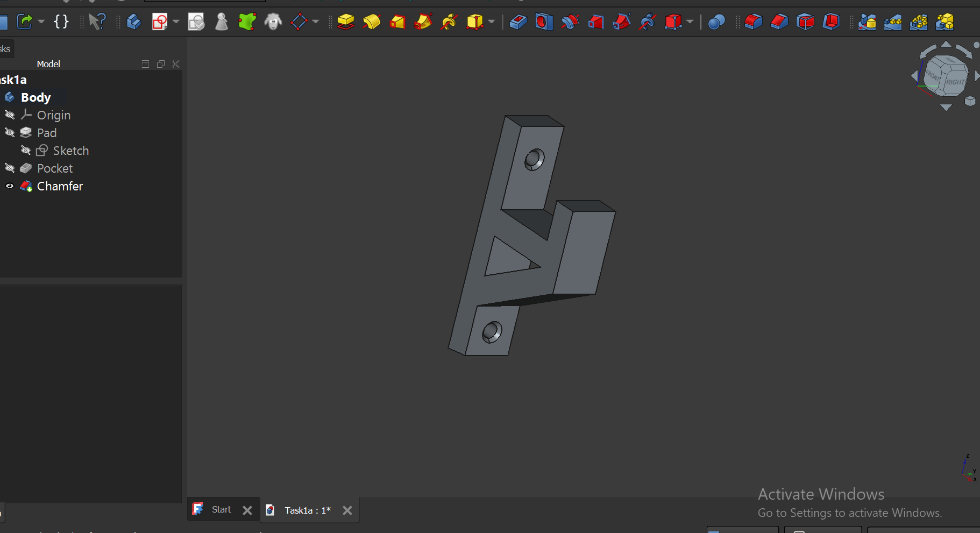Select the Task1a : 1* document tab
Viewport: 980px width, 533px height.
pos(307,510)
